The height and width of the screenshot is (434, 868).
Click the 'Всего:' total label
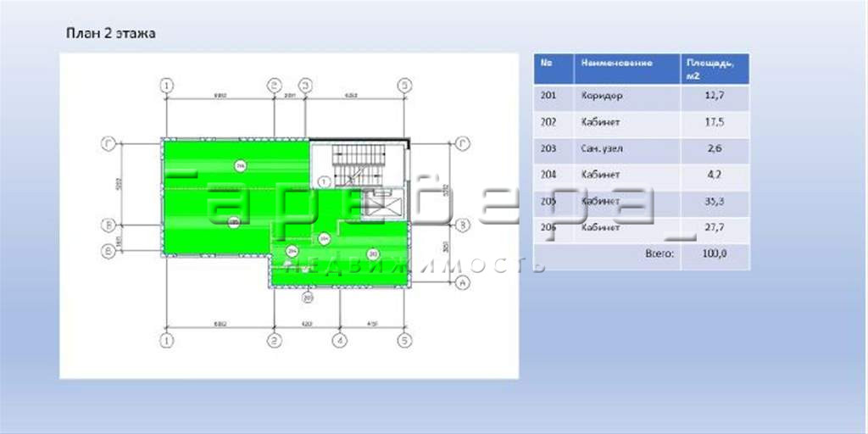(x=659, y=253)
